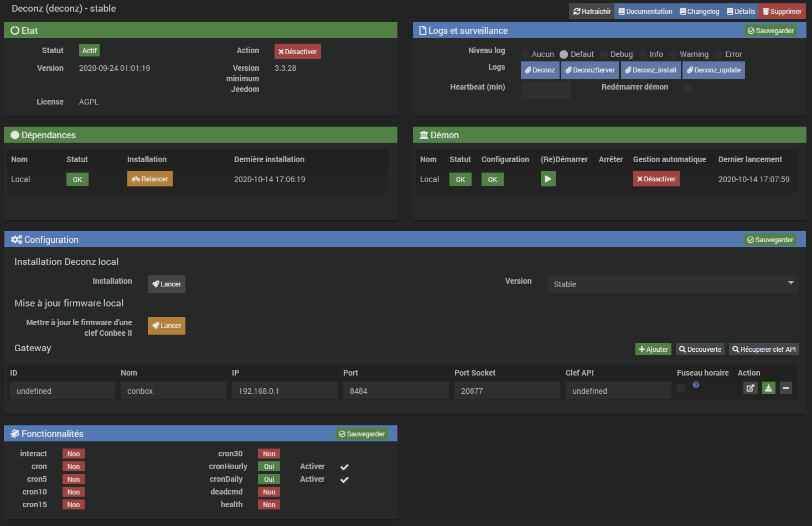Screen dimensions: 812x526
Task: Click the green daemon start play icon
Action: tap(547, 179)
